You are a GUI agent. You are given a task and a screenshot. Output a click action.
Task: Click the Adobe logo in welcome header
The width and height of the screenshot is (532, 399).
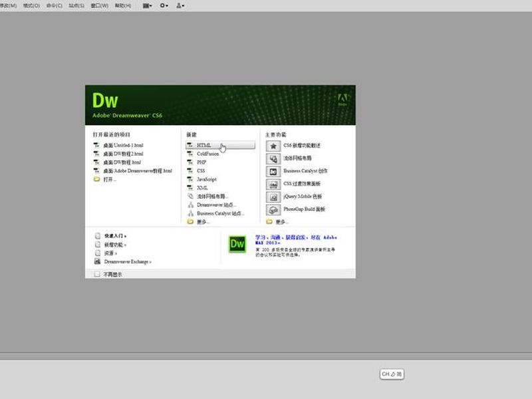pyautogui.click(x=342, y=100)
